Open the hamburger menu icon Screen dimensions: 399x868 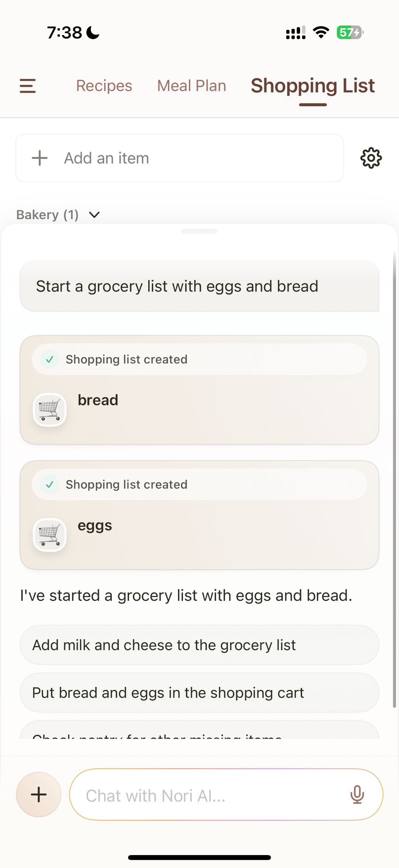click(28, 86)
